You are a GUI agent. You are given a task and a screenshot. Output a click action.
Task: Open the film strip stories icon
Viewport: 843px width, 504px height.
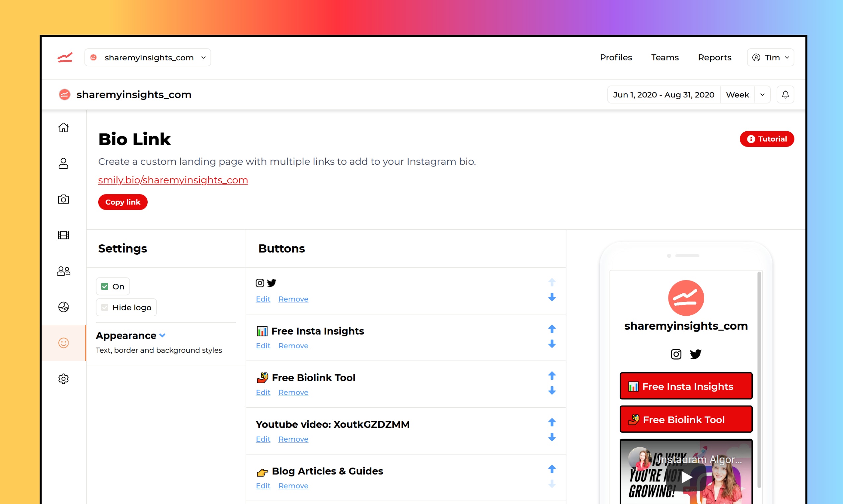tap(63, 235)
